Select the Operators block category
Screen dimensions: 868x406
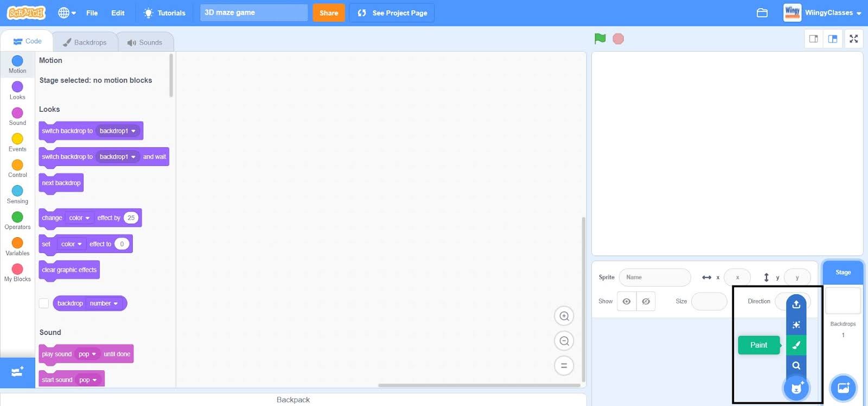(x=17, y=221)
